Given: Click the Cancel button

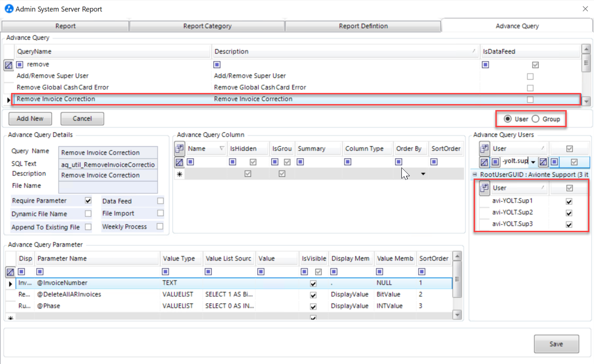Looking at the screenshot, I should pos(82,118).
